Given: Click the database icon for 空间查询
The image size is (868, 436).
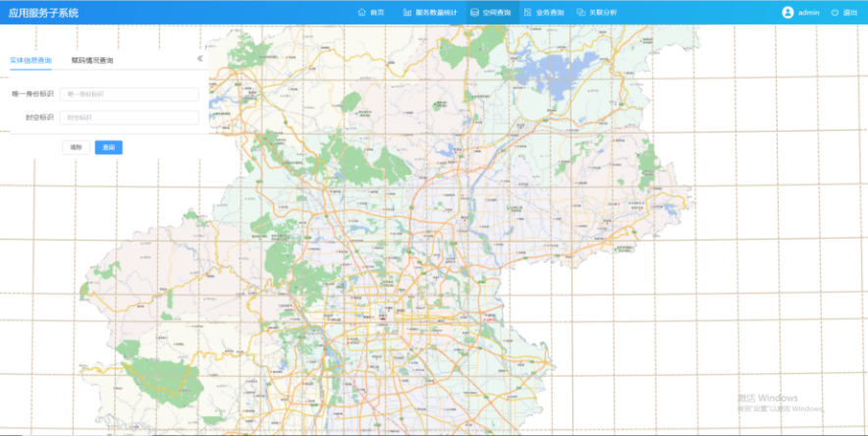Looking at the screenshot, I should pos(474,13).
